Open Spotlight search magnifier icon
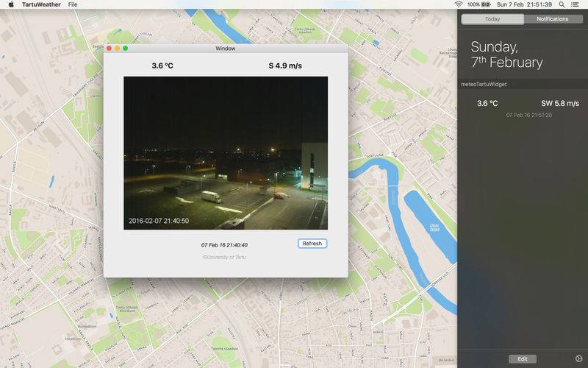The width and height of the screenshot is (588, 368). tap(562, 4)
